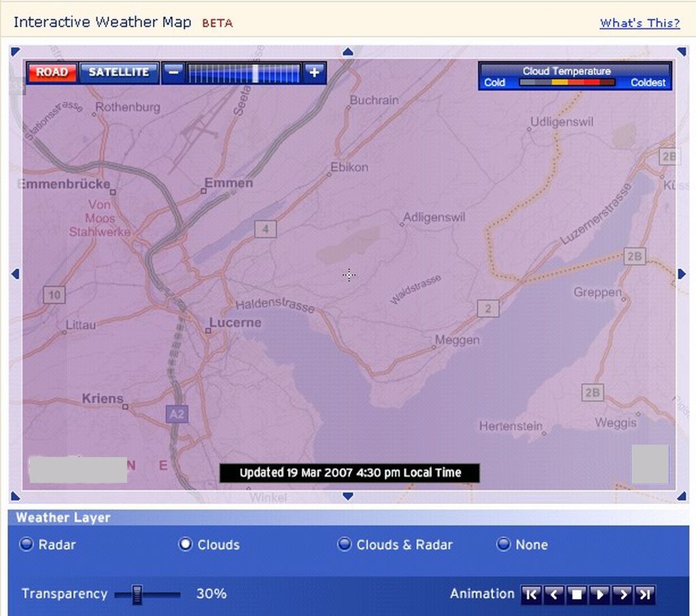This screenshot has width=696, height=616.
Task: Zoom in with the plus button
Action: coord(314,72)
